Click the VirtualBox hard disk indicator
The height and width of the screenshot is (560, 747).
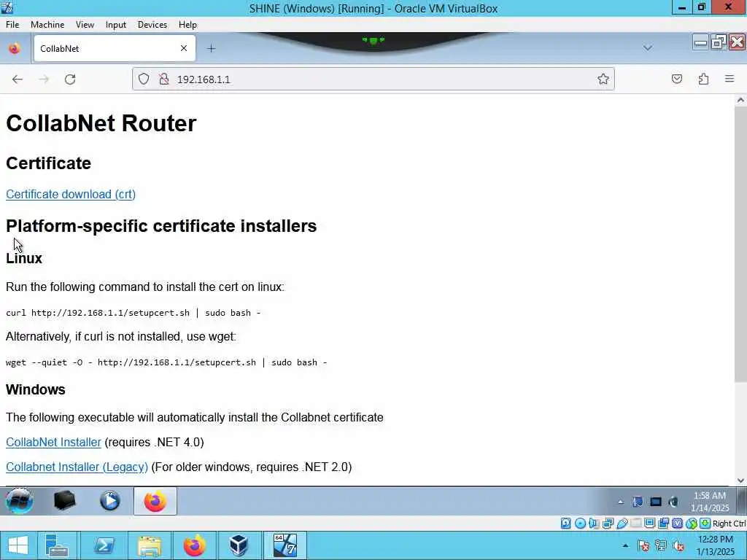click(565, 524)
